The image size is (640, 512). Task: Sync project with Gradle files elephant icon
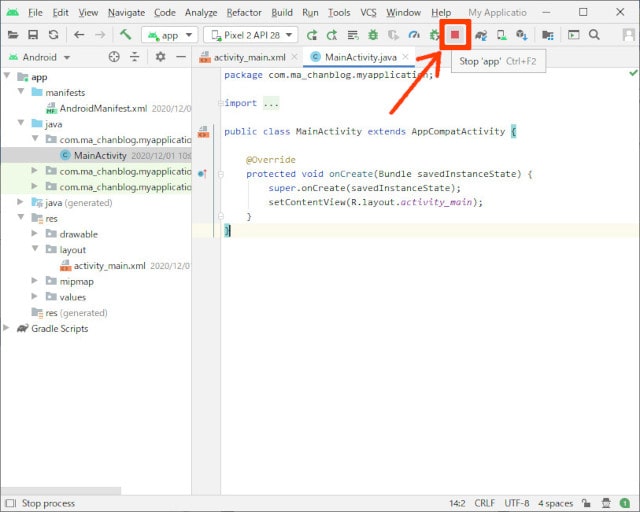pyautogui.click(x=481, y=36)
